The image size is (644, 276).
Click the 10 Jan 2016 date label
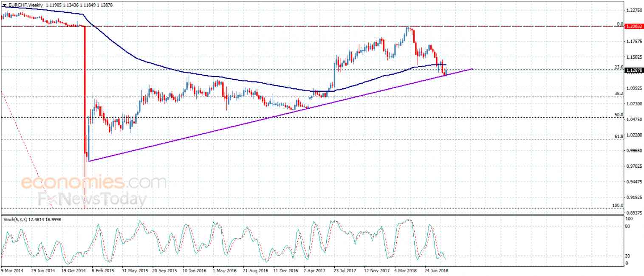[195, 270]
